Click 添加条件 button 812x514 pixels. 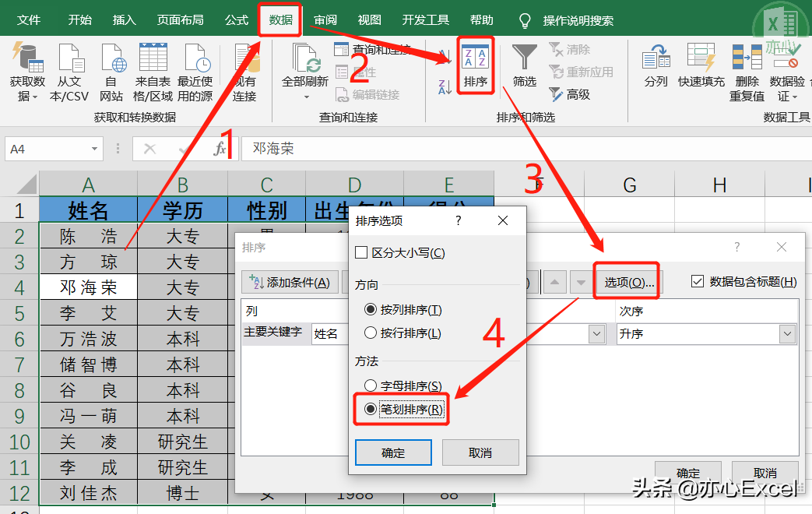290,283
